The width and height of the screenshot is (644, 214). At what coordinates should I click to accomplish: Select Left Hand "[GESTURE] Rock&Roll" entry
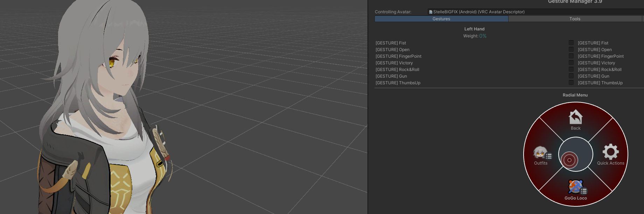[x=397, y=70]
